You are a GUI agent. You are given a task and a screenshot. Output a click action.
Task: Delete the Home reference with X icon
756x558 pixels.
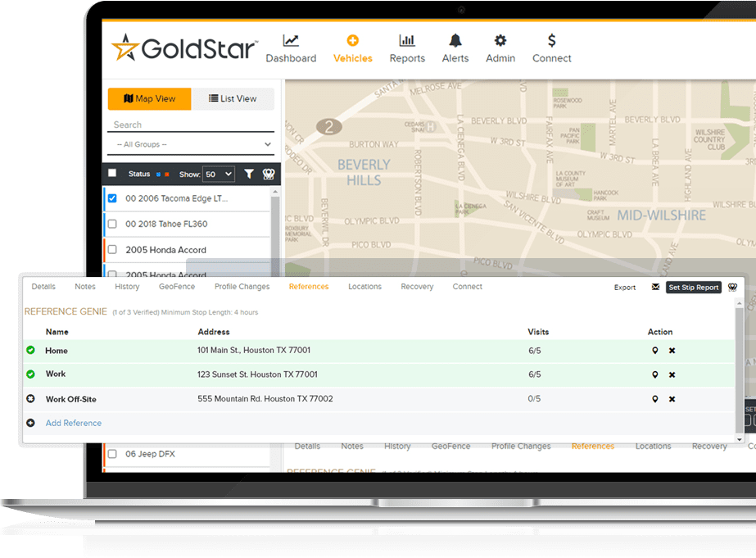point(672,351)
